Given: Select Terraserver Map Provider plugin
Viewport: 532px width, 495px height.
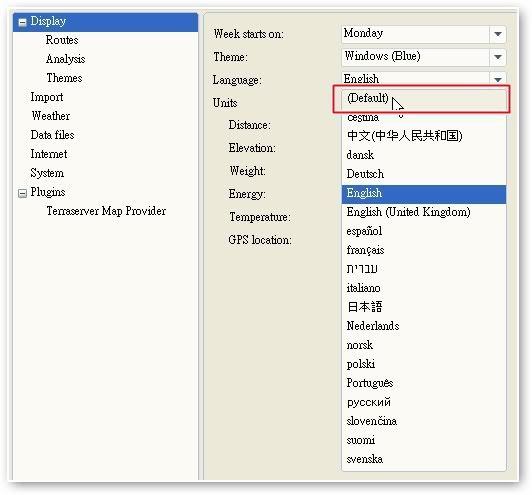Looking at the screenshot, I should coord(106,211).
